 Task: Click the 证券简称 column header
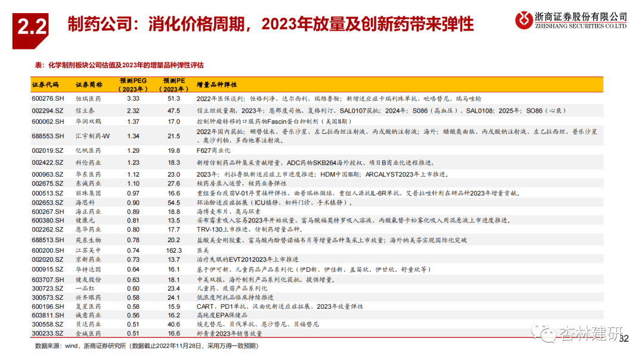click(89, 85)
